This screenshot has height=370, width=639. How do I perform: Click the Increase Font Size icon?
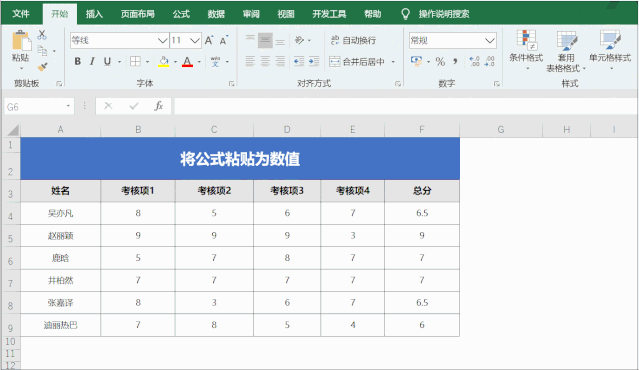[209, 40]
